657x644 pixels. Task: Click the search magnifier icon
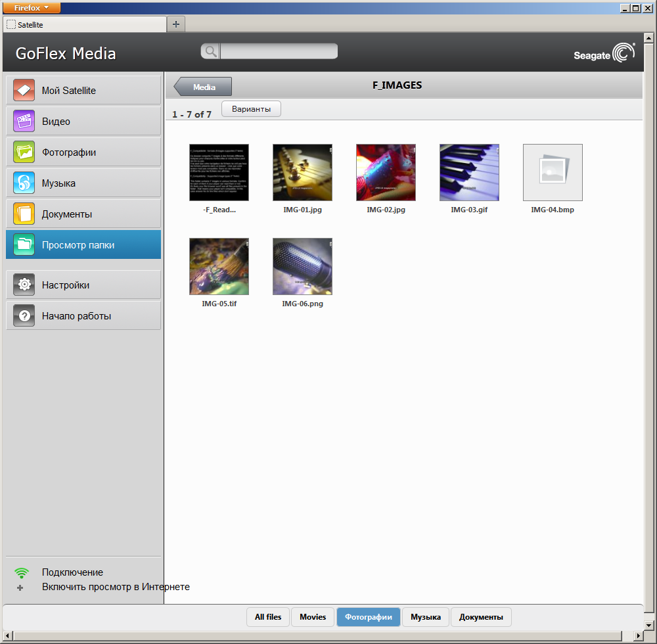point(210,51)
